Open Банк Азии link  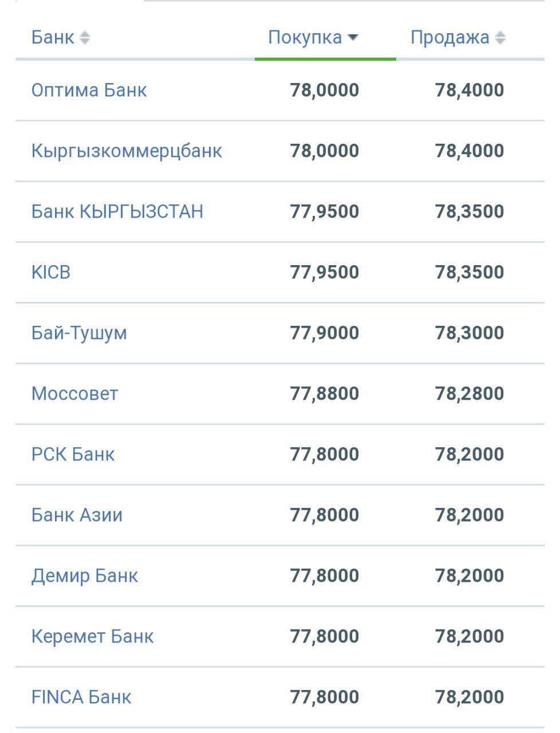tap(77, 515)
